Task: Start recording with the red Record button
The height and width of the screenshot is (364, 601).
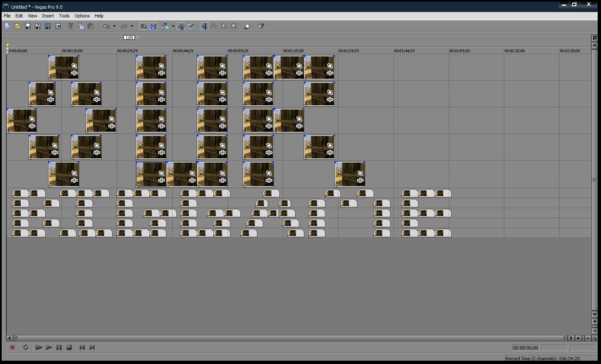Action: tap(12, 347)
